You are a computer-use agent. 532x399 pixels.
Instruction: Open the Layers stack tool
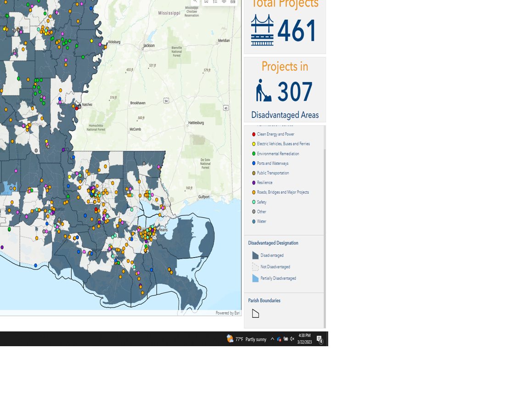pos(224,2)
